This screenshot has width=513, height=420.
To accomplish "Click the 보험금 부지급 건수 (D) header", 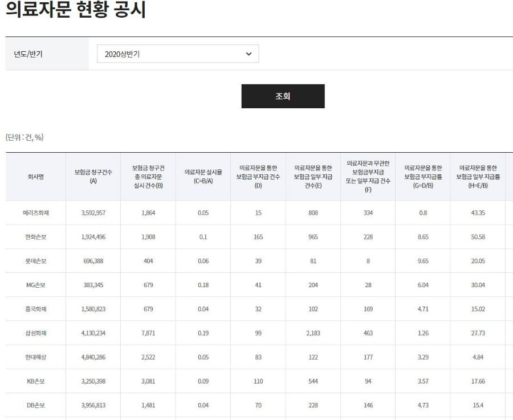I will pyautogui.click(x=258, y=177).
